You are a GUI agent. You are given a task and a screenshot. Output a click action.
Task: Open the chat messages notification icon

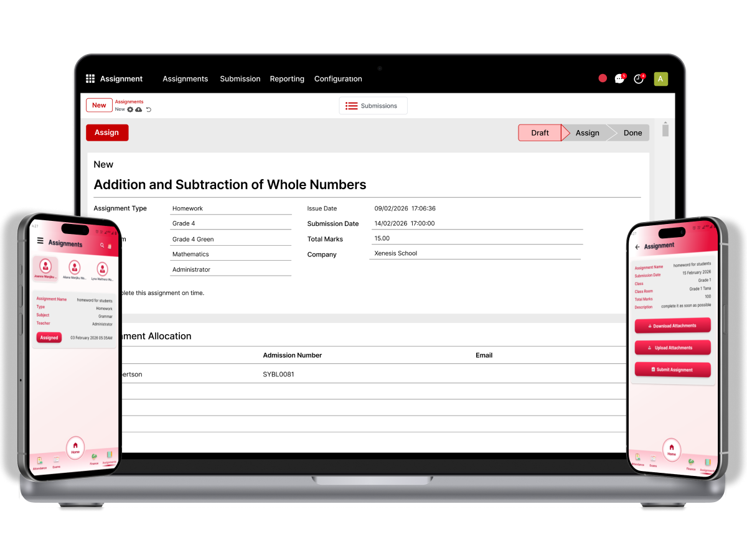[619, 79]
